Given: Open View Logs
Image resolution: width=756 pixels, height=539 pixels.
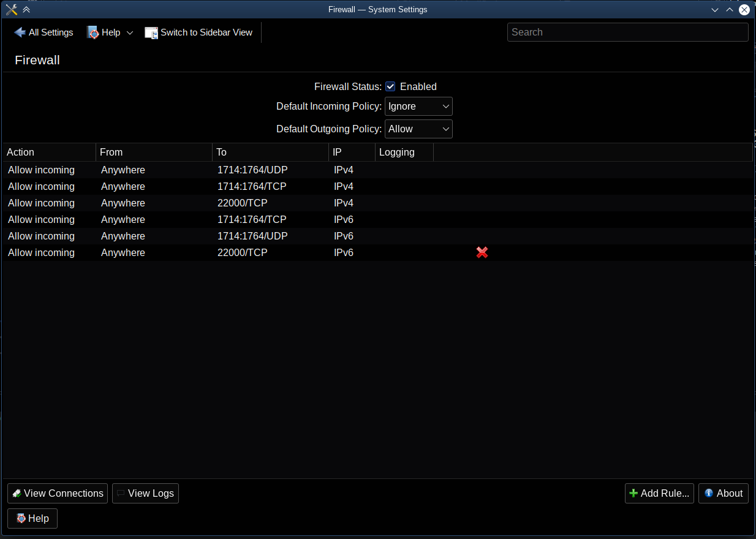Looking at the screenshot, I should [x=145, y=493].
